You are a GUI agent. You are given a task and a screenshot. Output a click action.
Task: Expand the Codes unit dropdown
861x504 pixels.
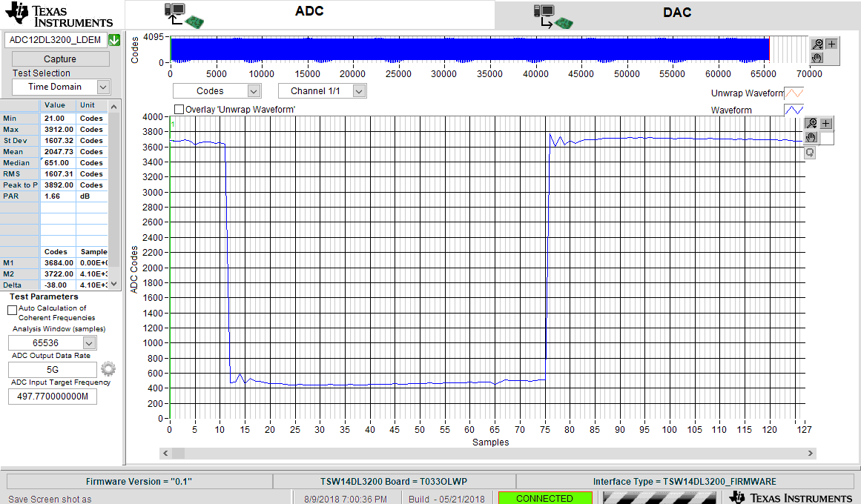pos(254,91)
